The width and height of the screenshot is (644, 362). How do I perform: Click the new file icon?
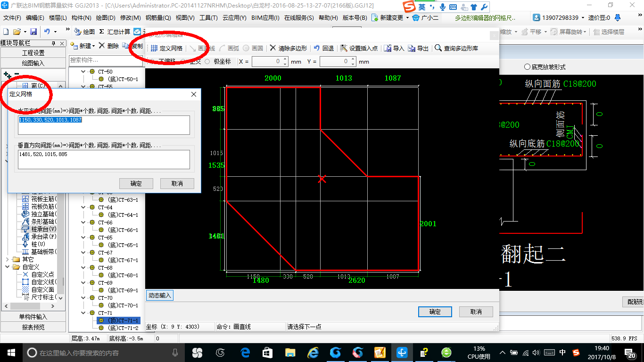tap(6, 32)
